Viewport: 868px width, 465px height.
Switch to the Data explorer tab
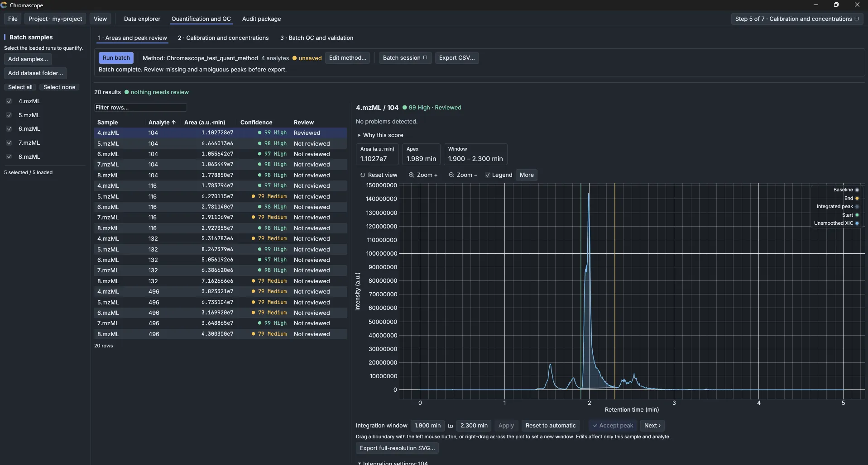click(142, 19)
